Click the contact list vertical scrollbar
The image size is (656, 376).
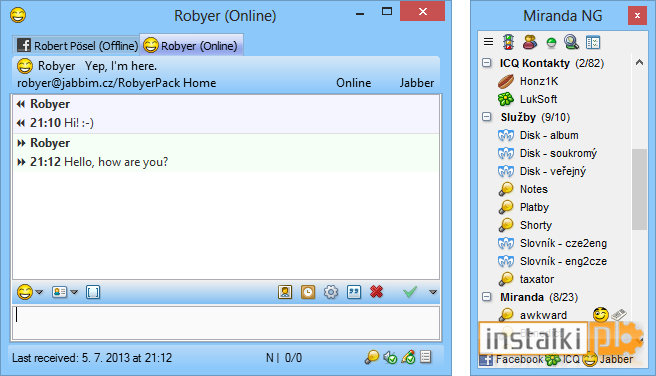coord(639,188)
